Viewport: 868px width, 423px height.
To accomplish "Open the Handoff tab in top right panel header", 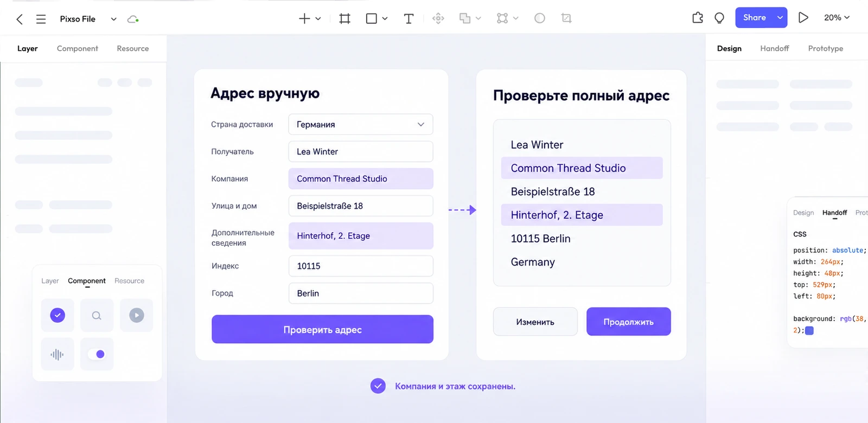I will 775,48.
